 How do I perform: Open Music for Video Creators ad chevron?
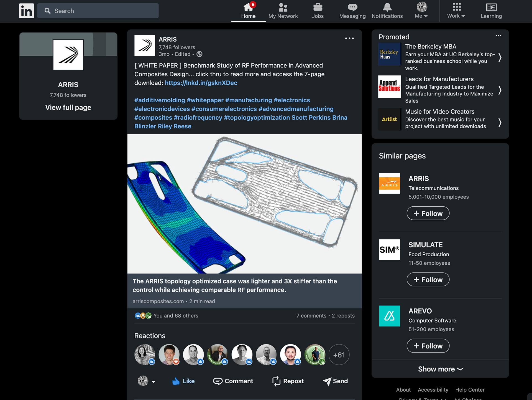click(x=500, y=122)
